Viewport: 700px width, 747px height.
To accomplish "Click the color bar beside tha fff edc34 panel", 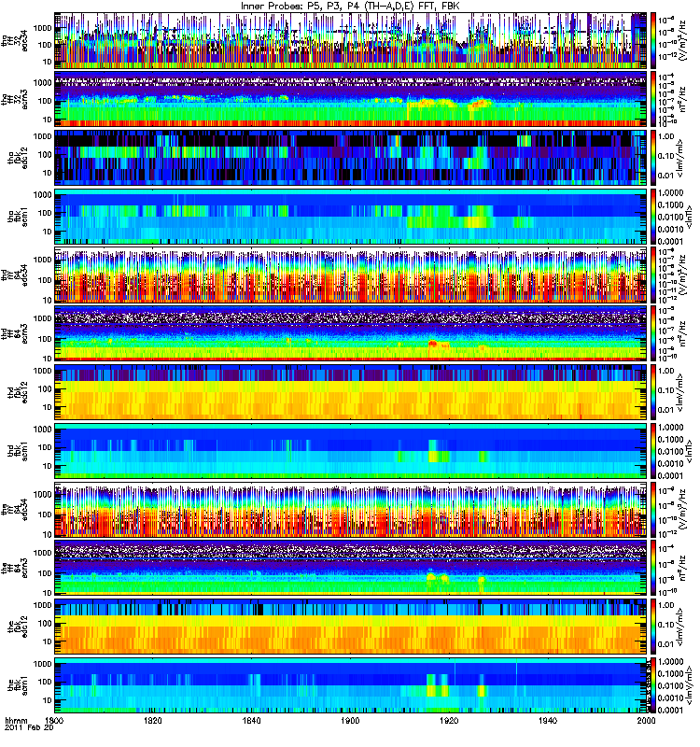I will pyautogui.click(x=653, y=40).
